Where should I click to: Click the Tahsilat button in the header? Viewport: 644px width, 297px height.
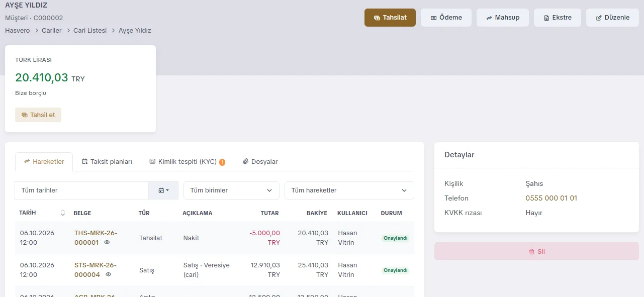[390, 18]
